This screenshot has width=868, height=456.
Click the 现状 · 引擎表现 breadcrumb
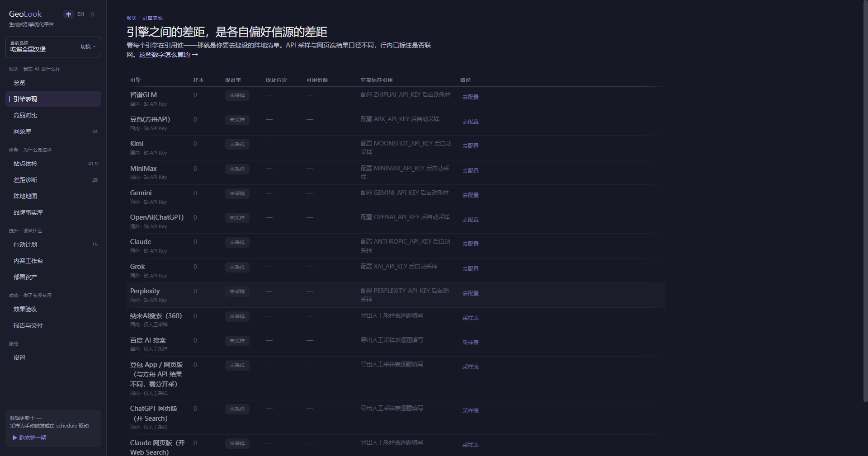click(144, 18)
